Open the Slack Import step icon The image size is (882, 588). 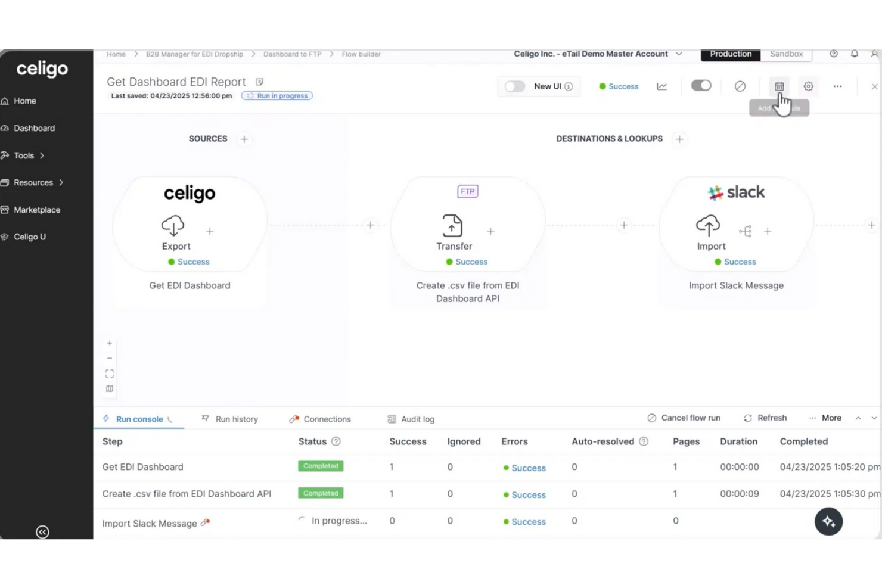coord(708,225)
